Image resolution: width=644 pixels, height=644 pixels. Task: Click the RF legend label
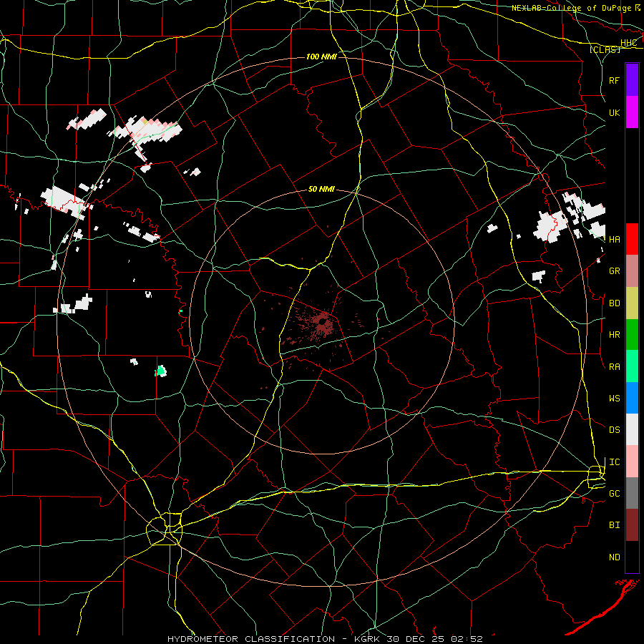(x=615, y=80)
